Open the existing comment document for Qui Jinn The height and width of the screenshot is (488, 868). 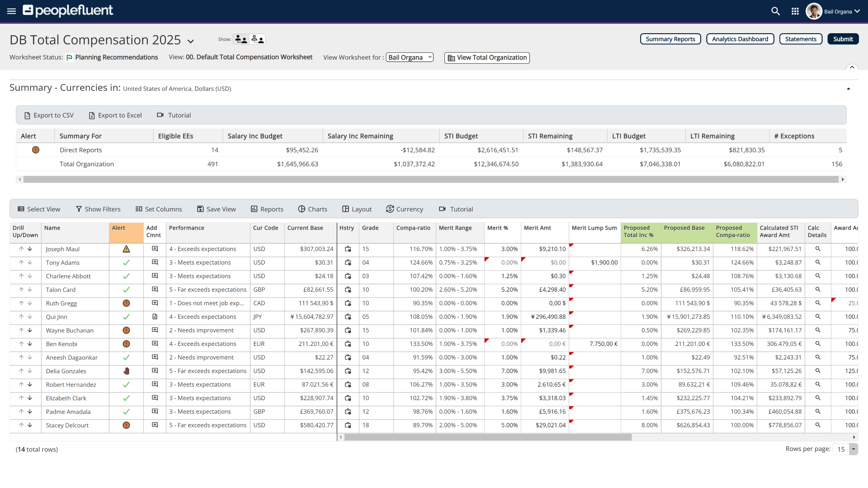point(155,317)
